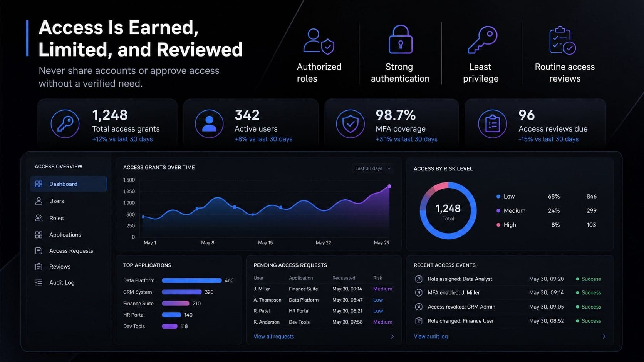Open the Access Requests menu item
Screen dimensions: 644x362
coord(69,251)
